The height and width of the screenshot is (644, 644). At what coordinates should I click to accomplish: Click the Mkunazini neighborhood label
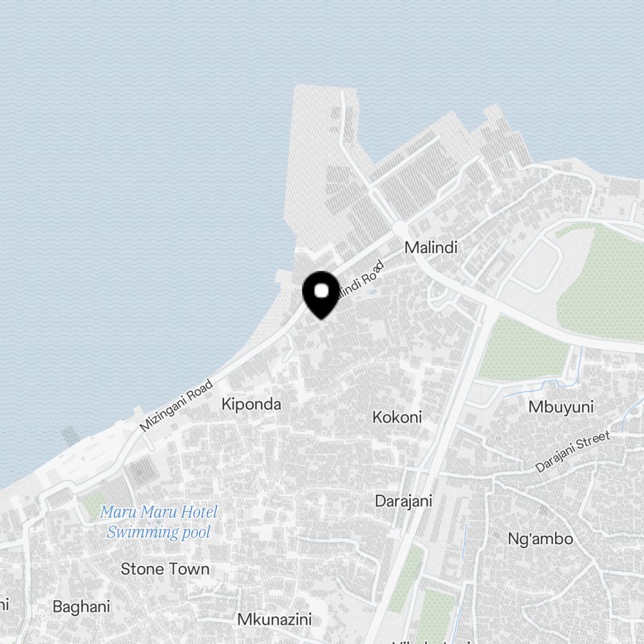coord(275,620)
